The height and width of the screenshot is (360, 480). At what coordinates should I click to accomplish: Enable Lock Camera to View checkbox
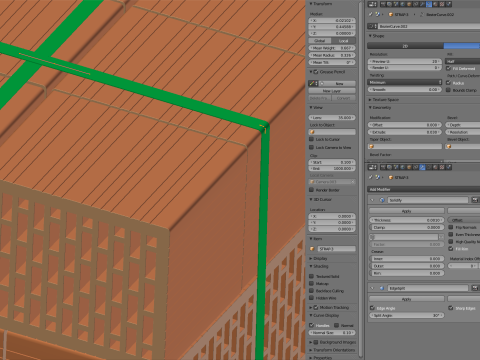(x=311, y=147)
